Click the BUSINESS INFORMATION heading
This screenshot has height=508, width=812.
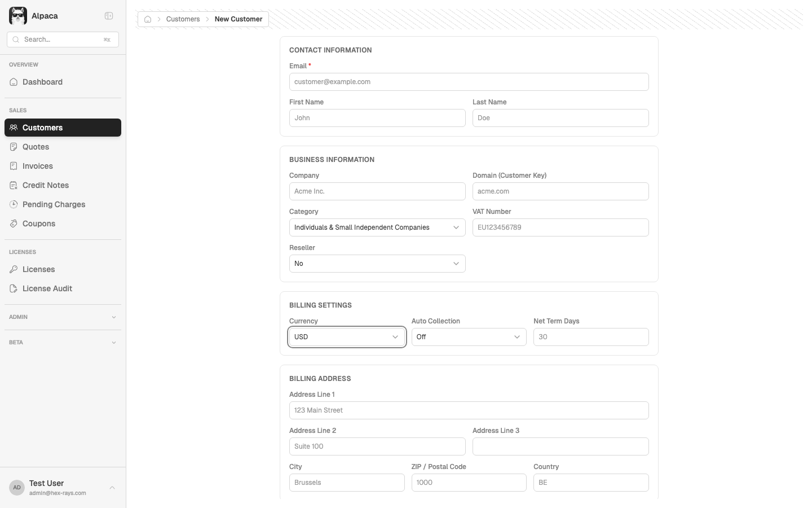tap(332, 160)
